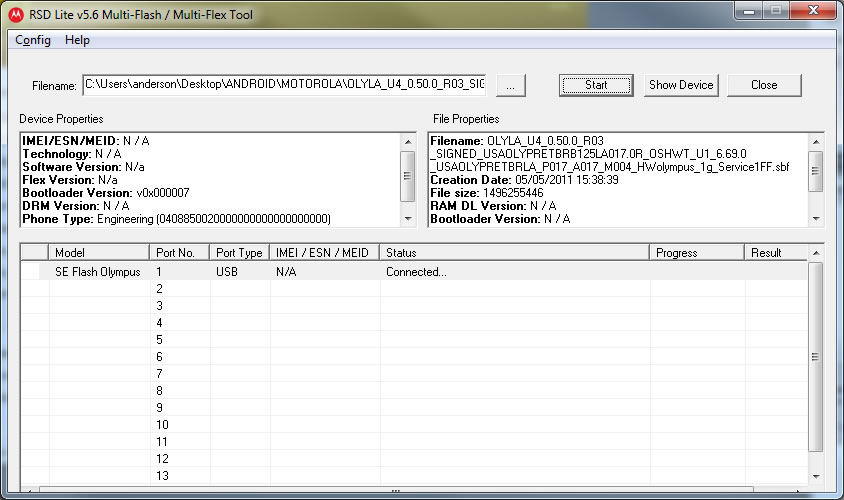Select port number 1 cell
Image resolution: width=844 pixels, height=500 pixels.
point(159,272)
